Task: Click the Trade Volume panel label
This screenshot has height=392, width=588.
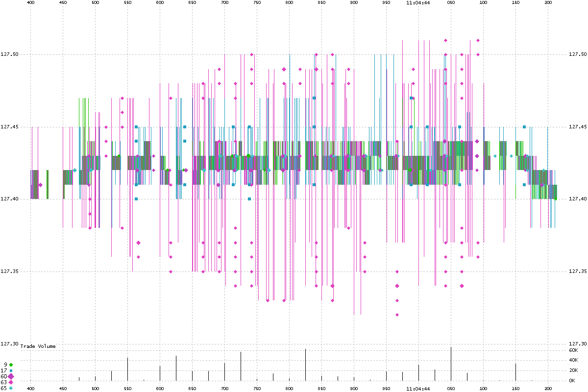Action: coord(38,346)
